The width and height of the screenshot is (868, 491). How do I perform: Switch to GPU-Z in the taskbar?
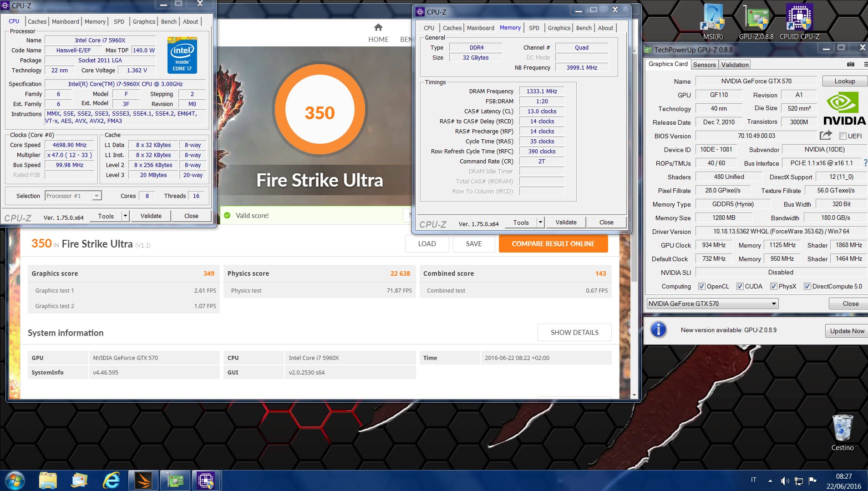click(174, 481)
